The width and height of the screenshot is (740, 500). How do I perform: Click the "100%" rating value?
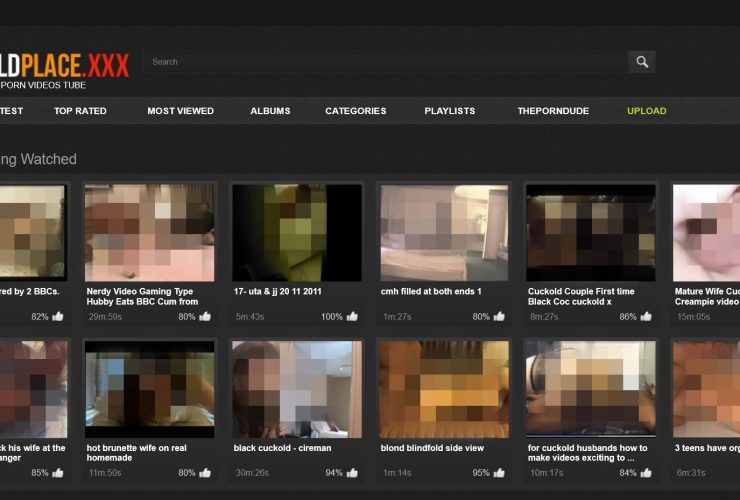332,316
